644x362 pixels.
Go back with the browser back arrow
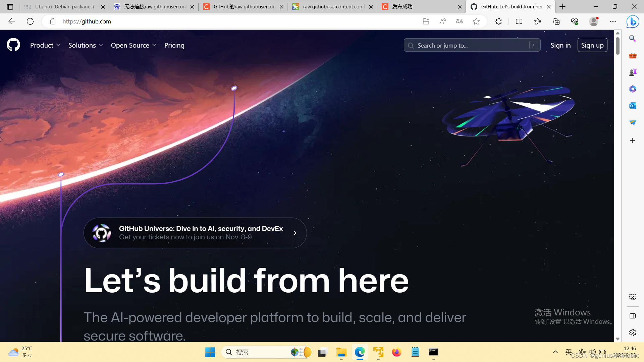click(x=12, y=21)
